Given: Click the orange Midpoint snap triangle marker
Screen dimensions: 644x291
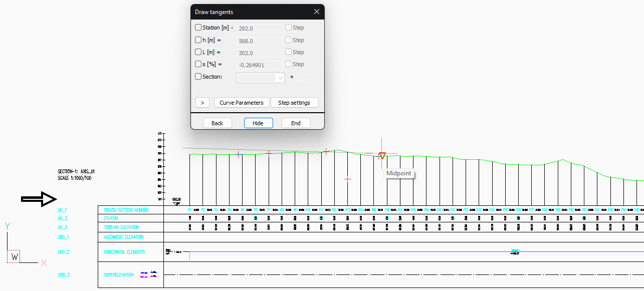Looking at the screenshot, I should [x=382, y=155].
